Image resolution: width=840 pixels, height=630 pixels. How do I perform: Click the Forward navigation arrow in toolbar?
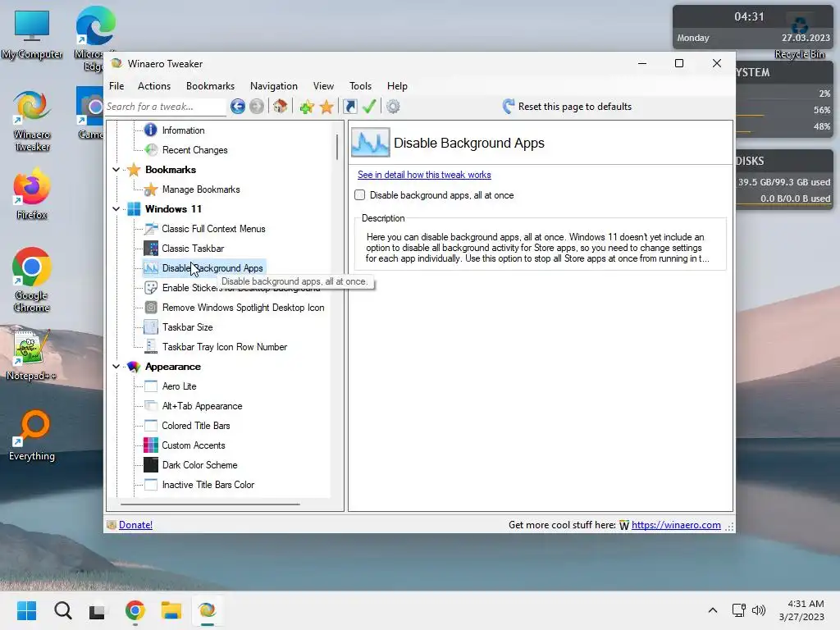coord(257,107)
